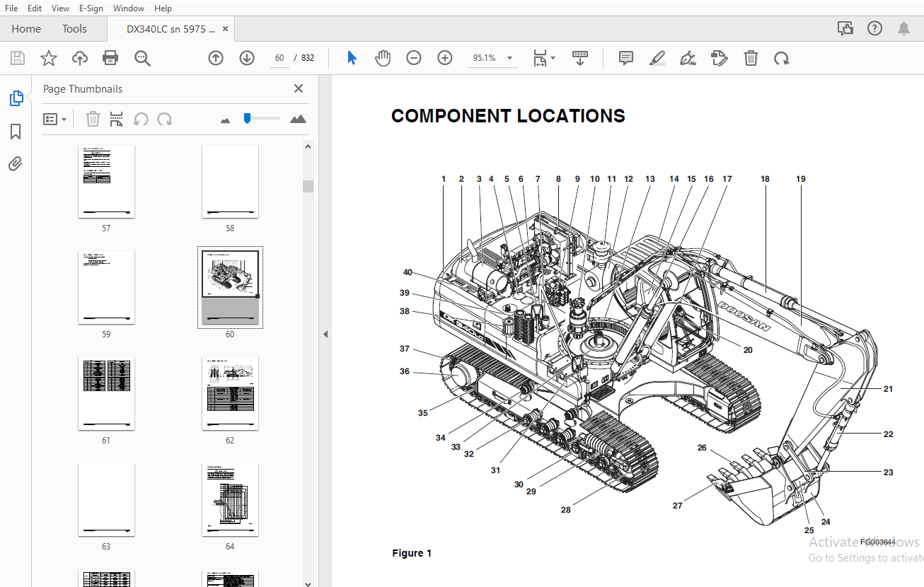The height and width of the screenshot is (587, 924).
Task: Open the Help menu
Action: point(163,8)
